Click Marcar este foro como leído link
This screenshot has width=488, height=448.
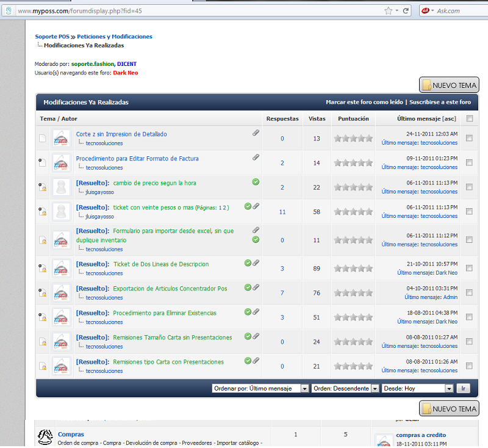(365, 103)
